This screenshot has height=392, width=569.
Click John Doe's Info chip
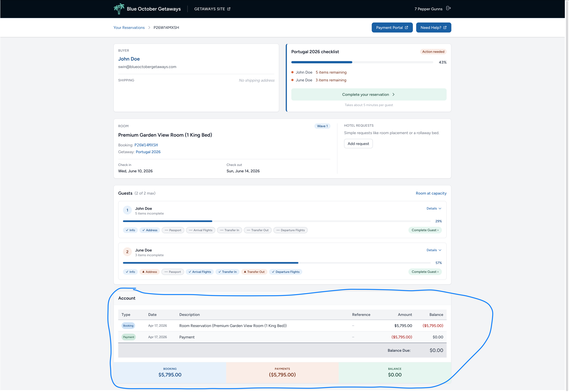click(130, 230)
